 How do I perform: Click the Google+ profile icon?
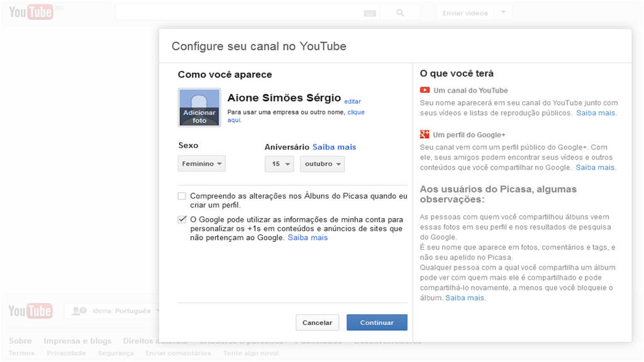pyautogui.click(x=425, y=134)
